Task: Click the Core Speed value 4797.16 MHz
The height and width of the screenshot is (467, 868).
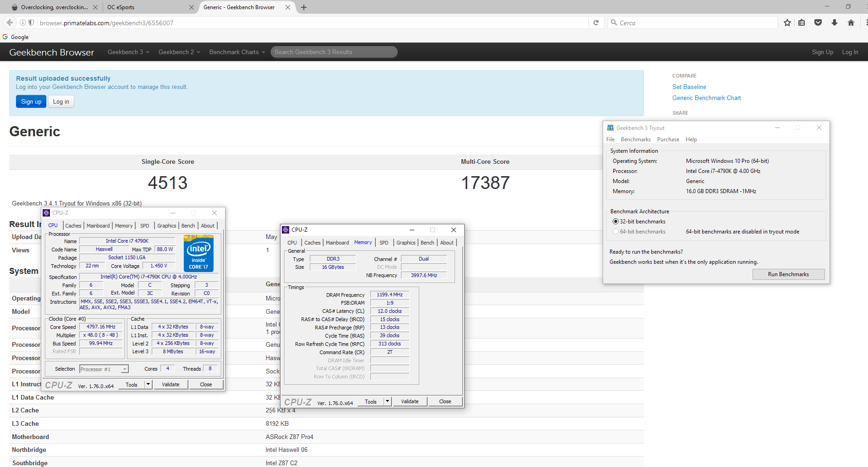Action: tap(101, 327)
